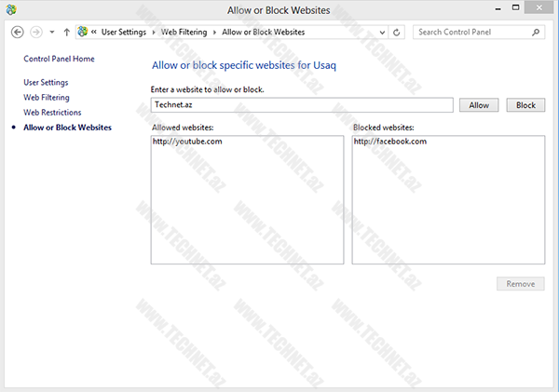Select User Settings in the address breadcrumb

coord(124,32)
